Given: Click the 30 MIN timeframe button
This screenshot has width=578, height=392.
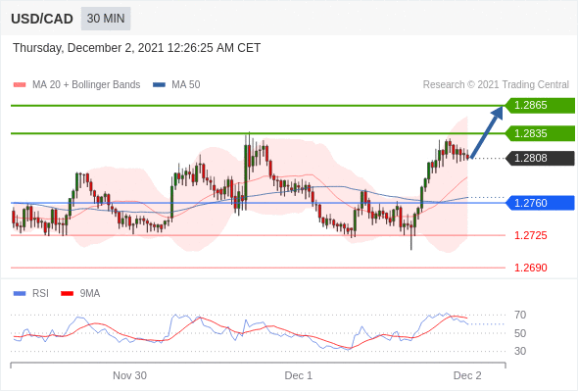Looking at the screenshot, I should point(106,19).
